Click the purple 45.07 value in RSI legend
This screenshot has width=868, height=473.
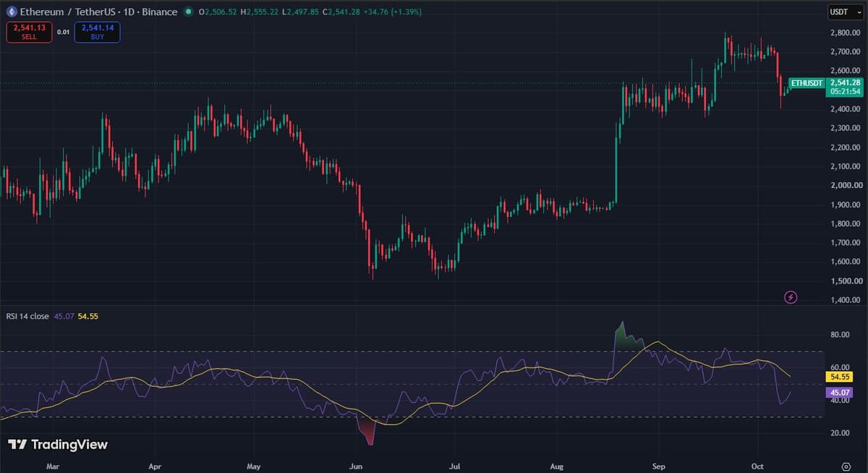click(x=64, y=316)
